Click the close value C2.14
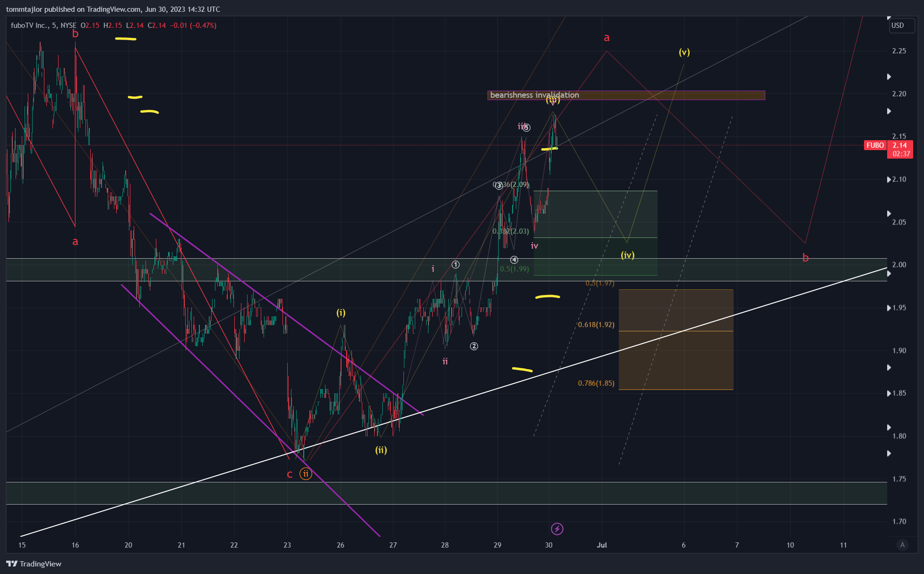The image size is (924, 574). click(157, 25)
